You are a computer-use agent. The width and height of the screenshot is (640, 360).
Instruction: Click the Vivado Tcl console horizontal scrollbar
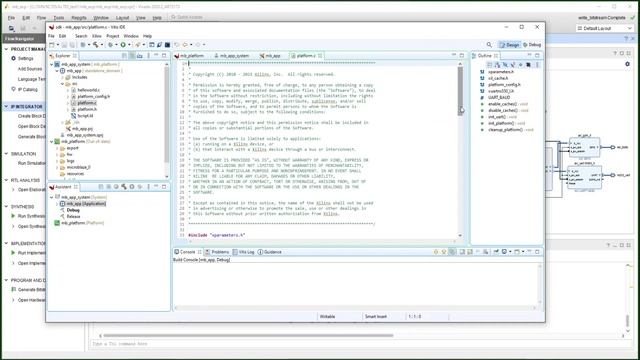248,336
